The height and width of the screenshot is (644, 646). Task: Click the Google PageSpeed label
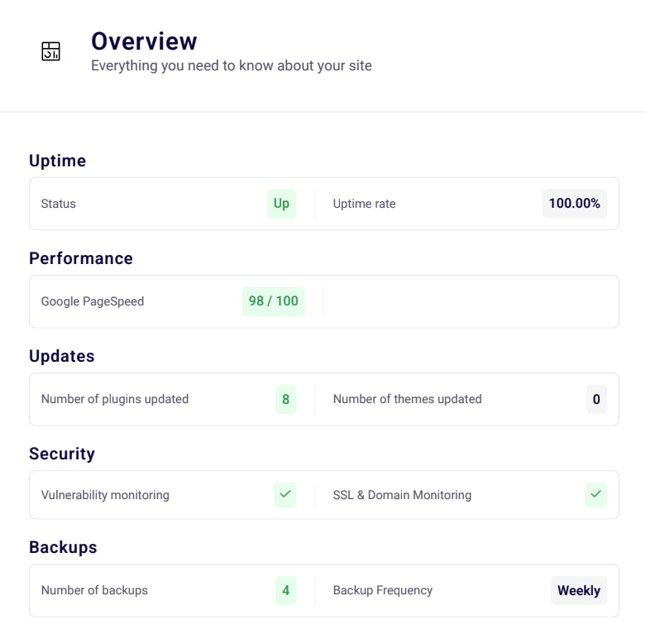(x=93, y=301)
